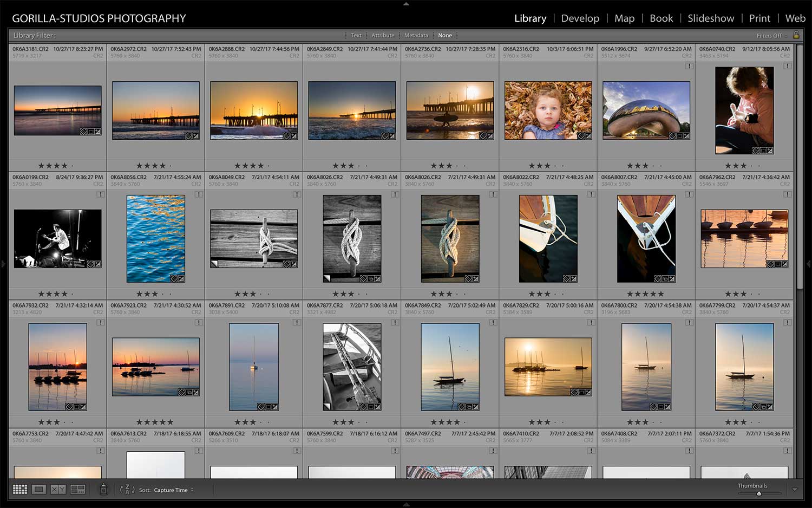Image resolution: width=812 pixels, height=508 pixels.
Task: Enable the Metadata library filter
Action: coord(416,35)
